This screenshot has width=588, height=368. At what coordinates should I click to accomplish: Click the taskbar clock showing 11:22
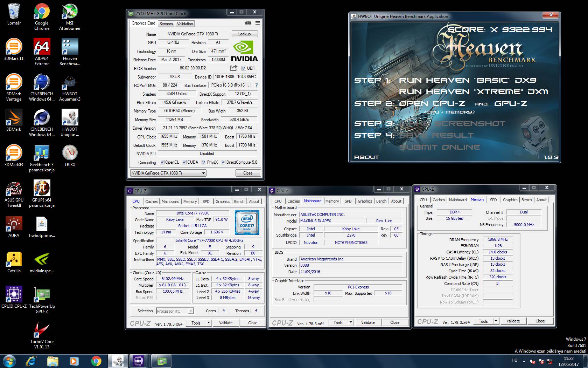569,361
